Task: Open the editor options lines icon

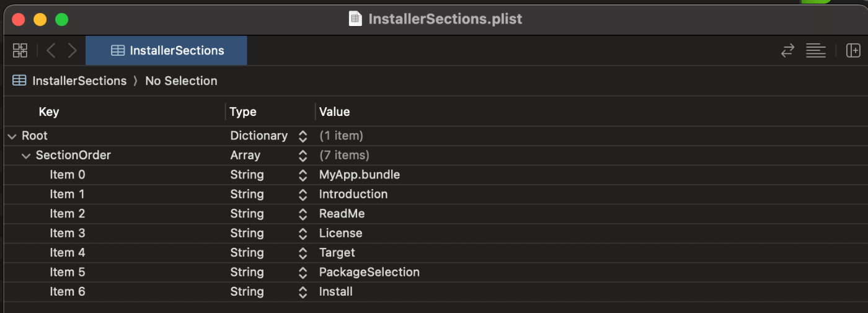Action: (x=815, y=51)
